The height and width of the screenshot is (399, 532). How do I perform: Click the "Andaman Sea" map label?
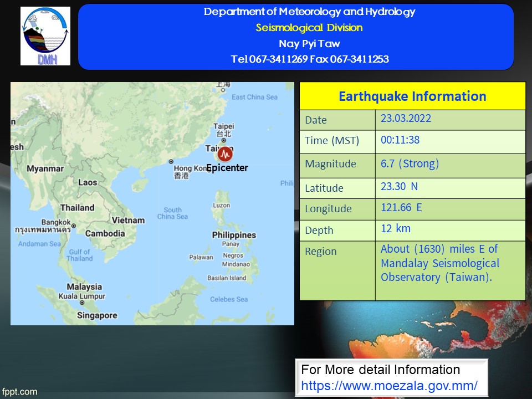pos(39,244)
